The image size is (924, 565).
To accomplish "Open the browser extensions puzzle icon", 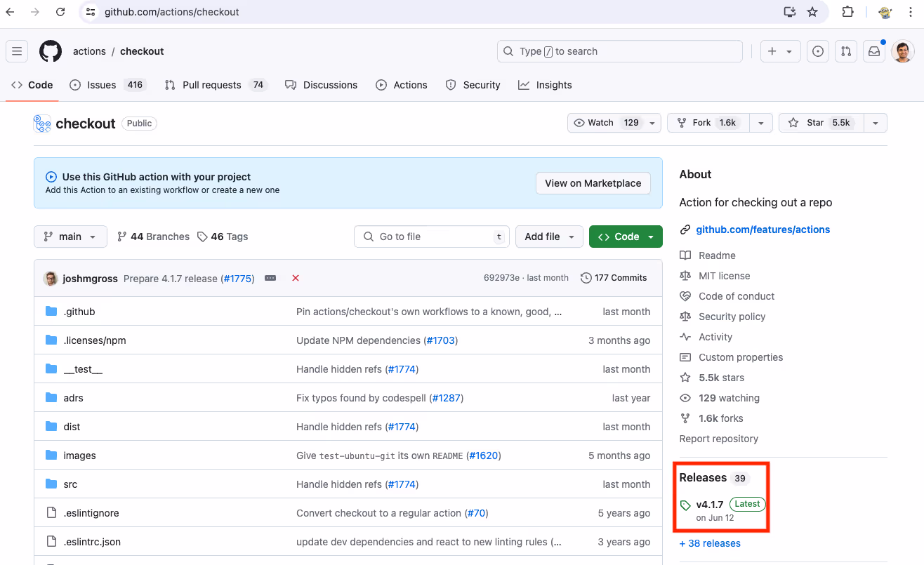I will pyautogui.click(x=847, y=12).
